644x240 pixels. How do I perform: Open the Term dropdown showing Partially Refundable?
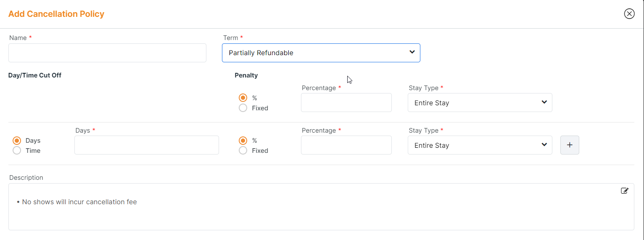321,53
